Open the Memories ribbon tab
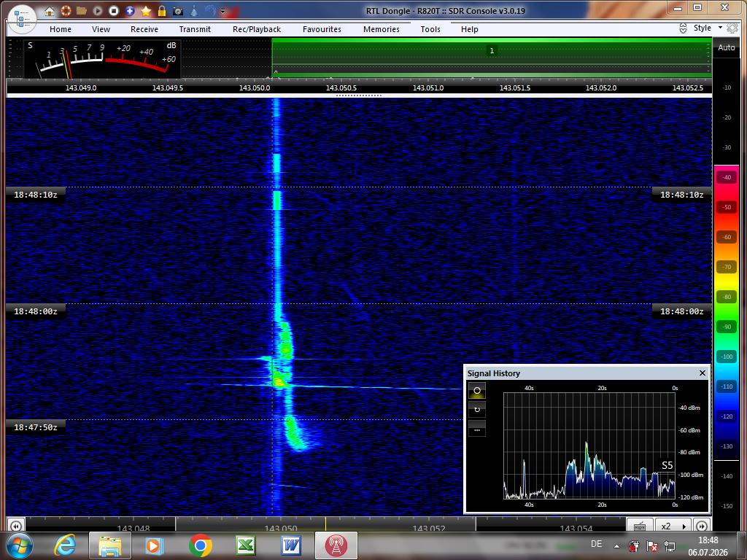The image size is (747, 560). (382, 29)
